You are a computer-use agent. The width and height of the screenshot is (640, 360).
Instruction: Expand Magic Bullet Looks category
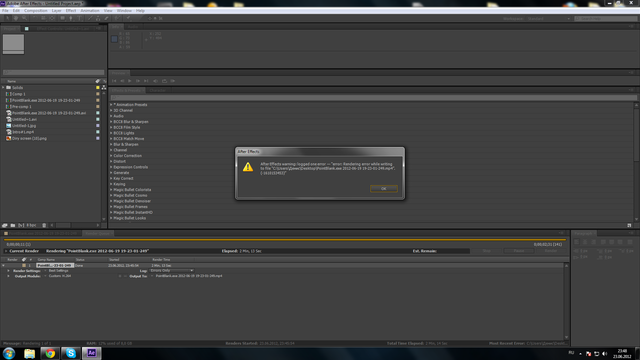[111, 218]
